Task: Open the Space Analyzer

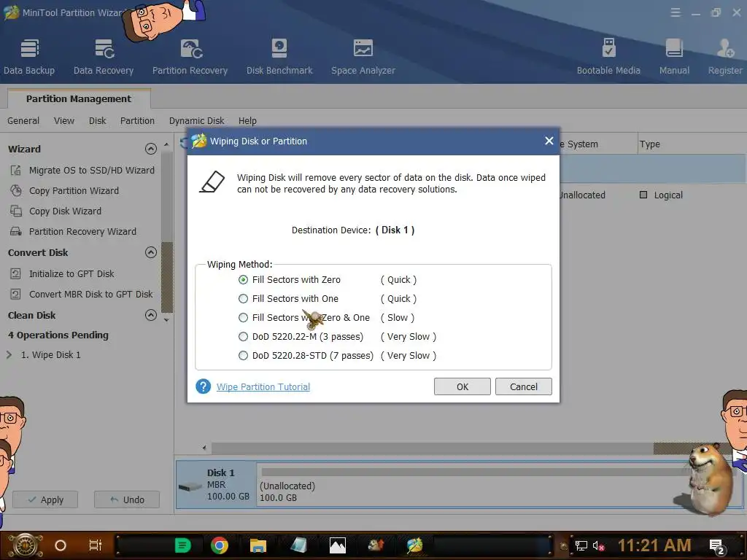Action: coord(363,57)
